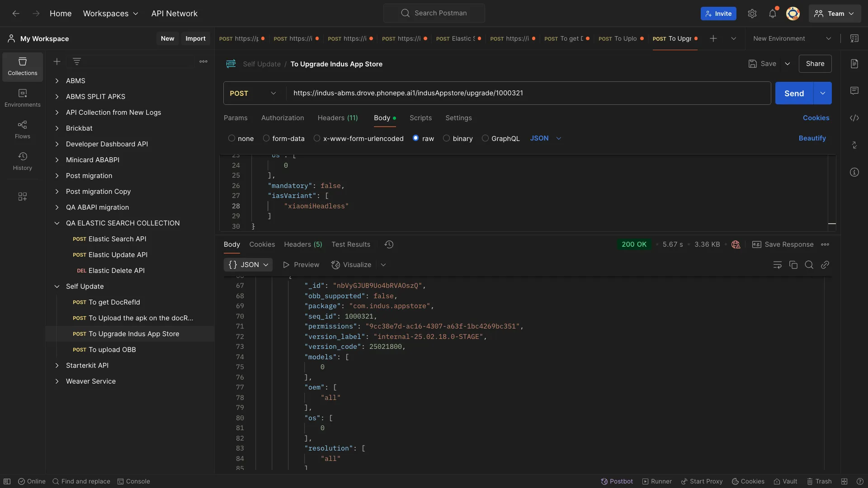This screenshot has height=488, width=868.
Task: Open the Send button dropdown arrow
Action: point(823,93)
